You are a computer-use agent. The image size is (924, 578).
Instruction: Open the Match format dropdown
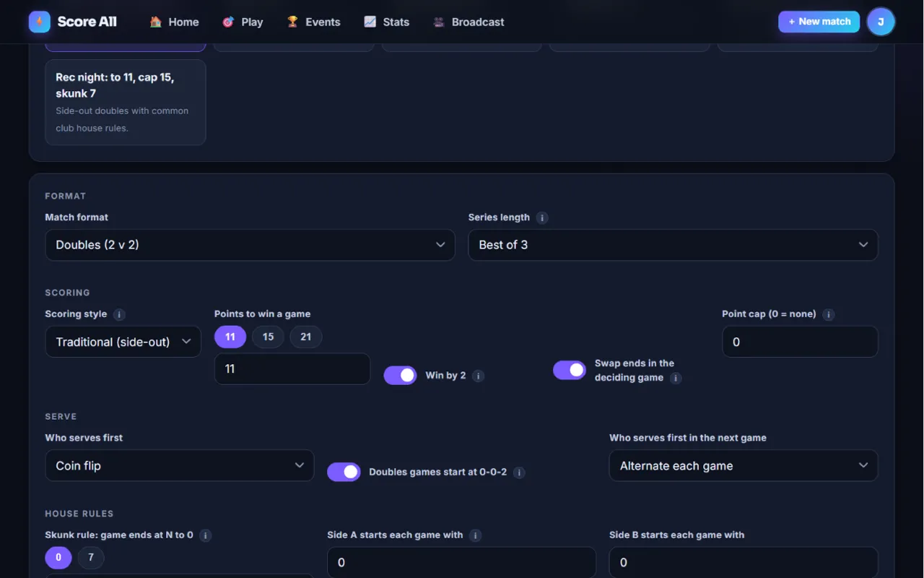pyautogui.click(x=250, y=245)
